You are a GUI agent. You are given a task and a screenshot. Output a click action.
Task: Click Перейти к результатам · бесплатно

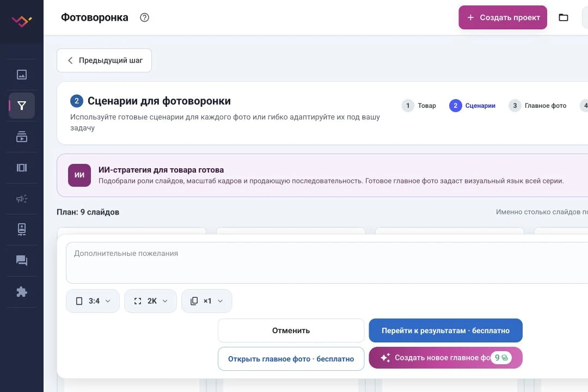[445, 330]
